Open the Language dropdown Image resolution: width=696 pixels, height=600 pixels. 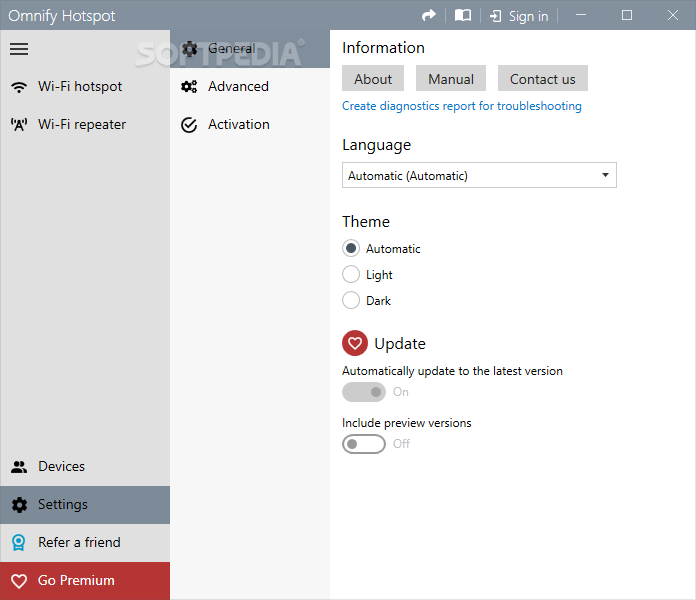click(x=479, y=175)
